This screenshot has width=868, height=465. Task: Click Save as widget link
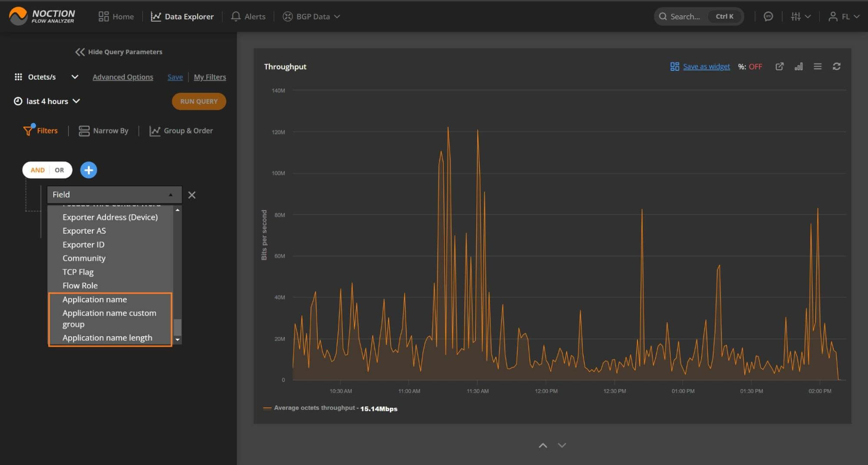pos(706,66)
